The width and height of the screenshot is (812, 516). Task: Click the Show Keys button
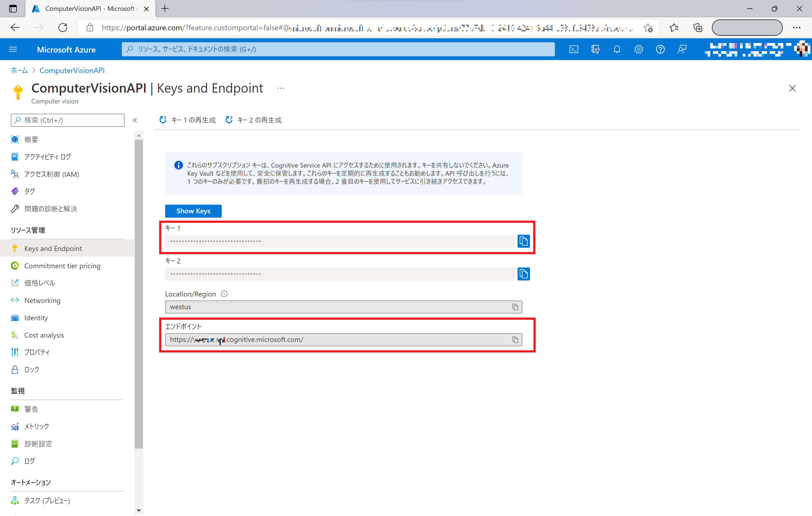pyautogui.click(x=193, y=211)
